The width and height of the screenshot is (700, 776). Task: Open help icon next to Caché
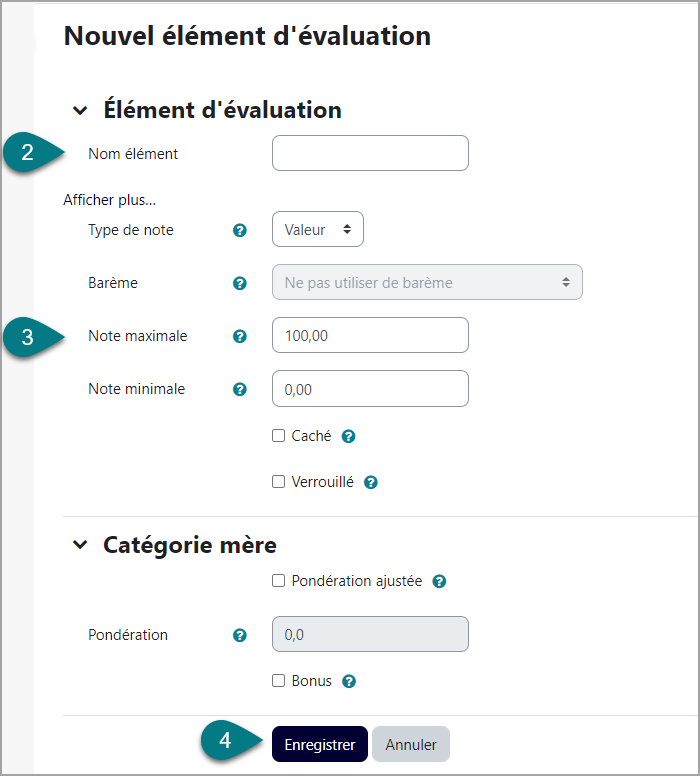(x=349, y=436)
